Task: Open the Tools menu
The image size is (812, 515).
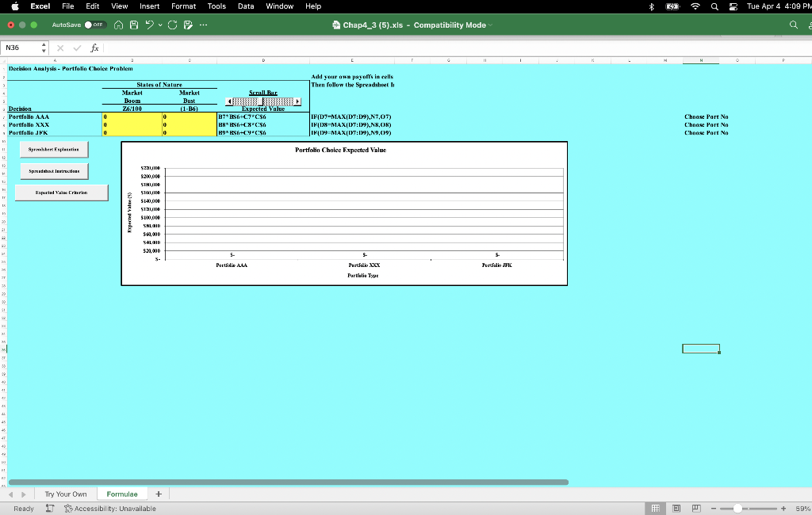Action: (216, 6)
